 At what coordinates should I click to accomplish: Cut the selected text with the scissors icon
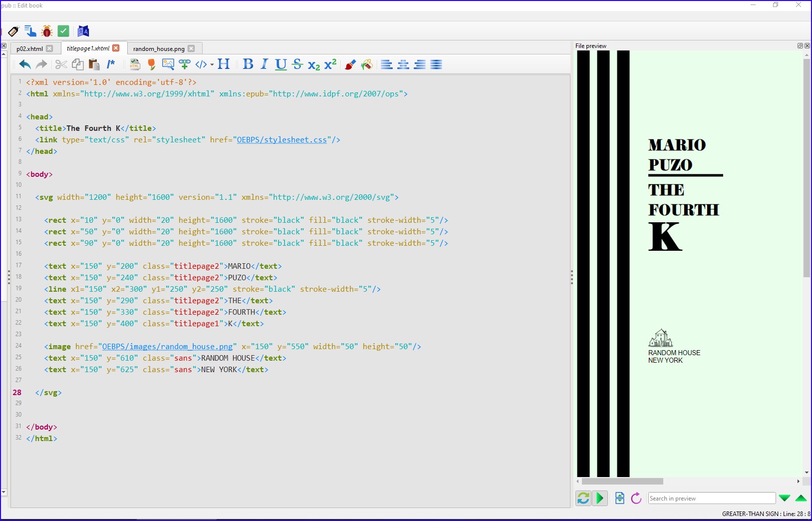(61, 64)
